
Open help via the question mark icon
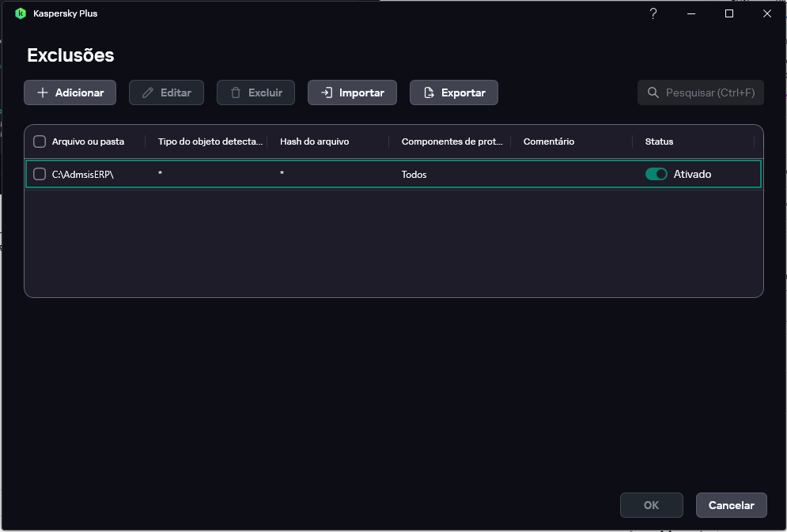click(x=653, y=13)
